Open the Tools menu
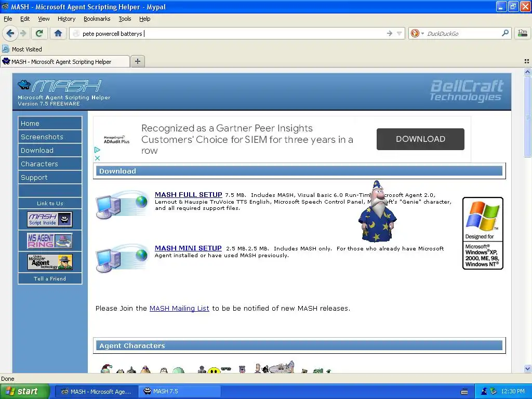This screenshot has height=399, width=532. (125, 19)
